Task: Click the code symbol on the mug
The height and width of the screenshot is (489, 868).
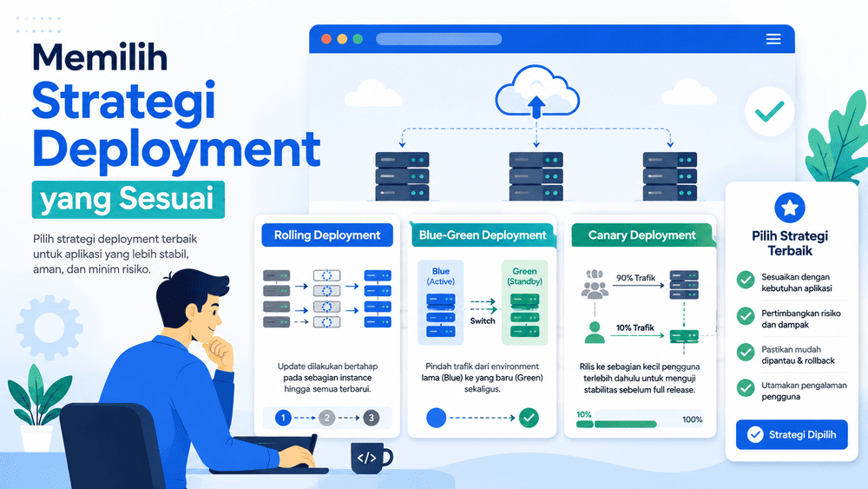Action: click(366, 458)
